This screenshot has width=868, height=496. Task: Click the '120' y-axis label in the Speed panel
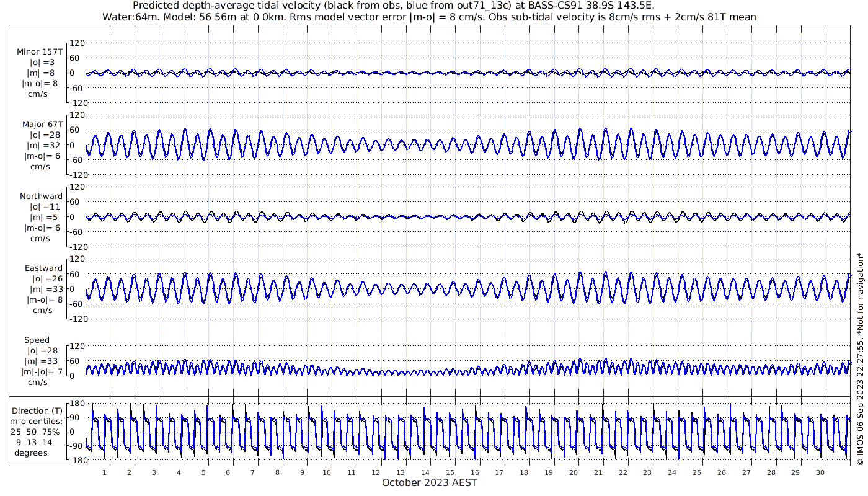point(77,346)
